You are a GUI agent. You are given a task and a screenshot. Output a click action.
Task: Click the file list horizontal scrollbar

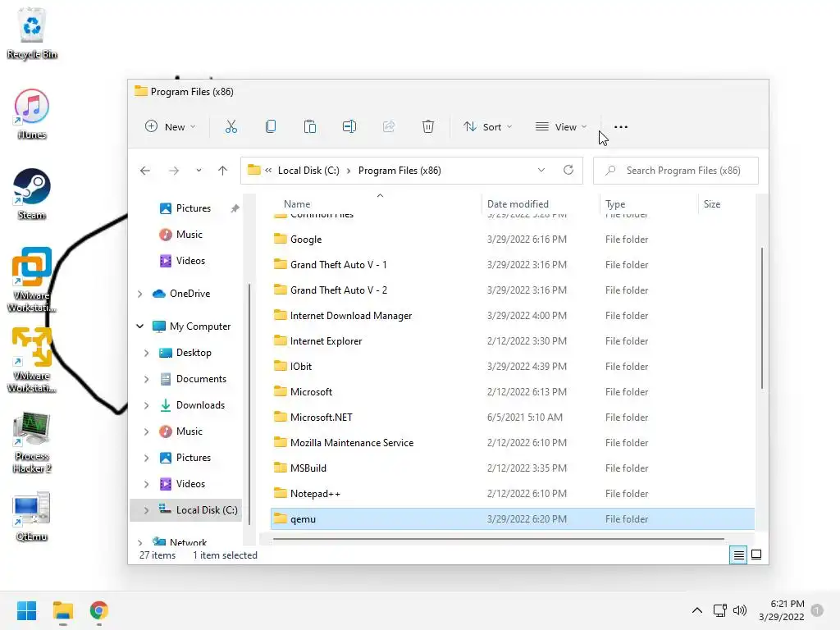(499, 539)
